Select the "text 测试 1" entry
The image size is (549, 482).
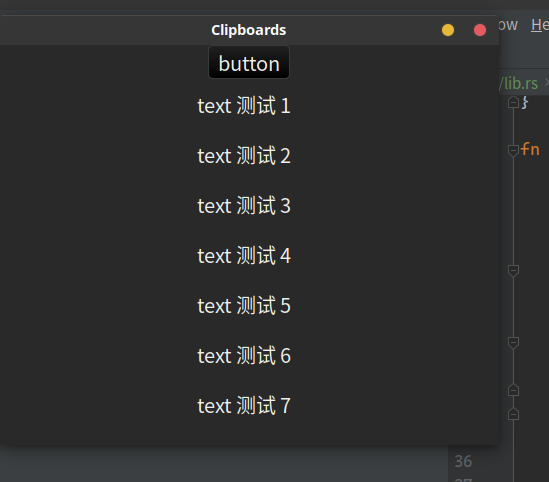[x=244, y=105]
